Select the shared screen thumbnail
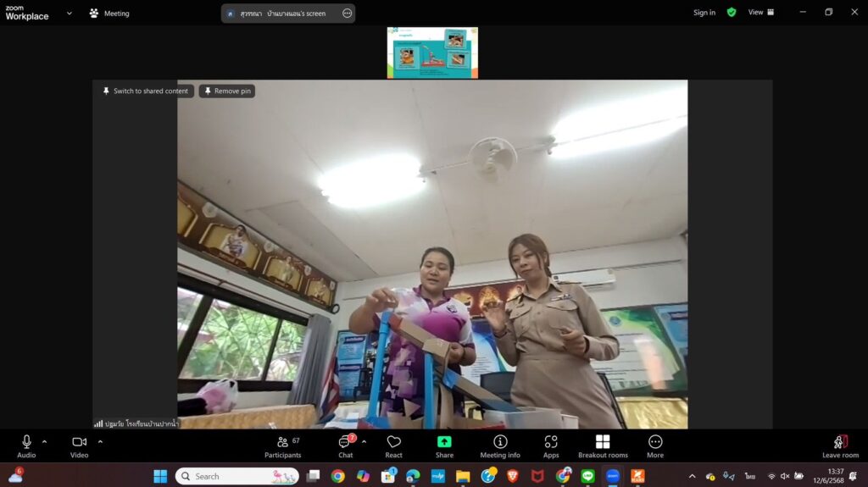The image size is (868, 487). [432, 53]
